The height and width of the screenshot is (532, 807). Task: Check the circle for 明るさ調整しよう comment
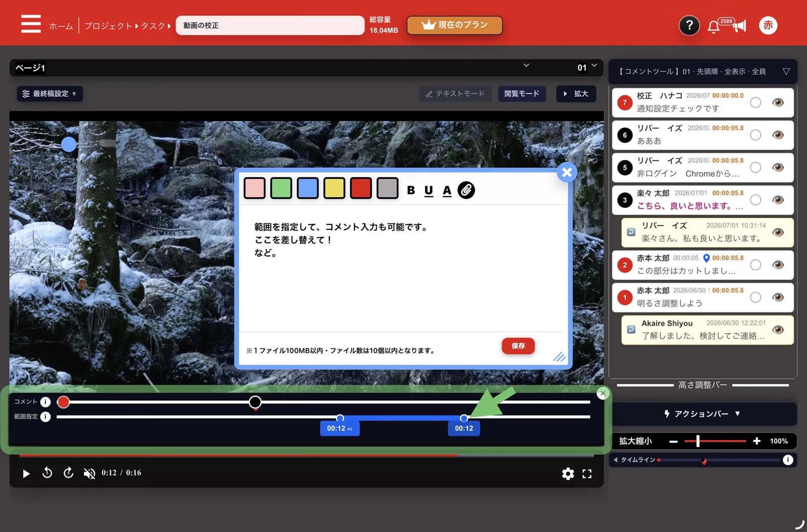756,297
